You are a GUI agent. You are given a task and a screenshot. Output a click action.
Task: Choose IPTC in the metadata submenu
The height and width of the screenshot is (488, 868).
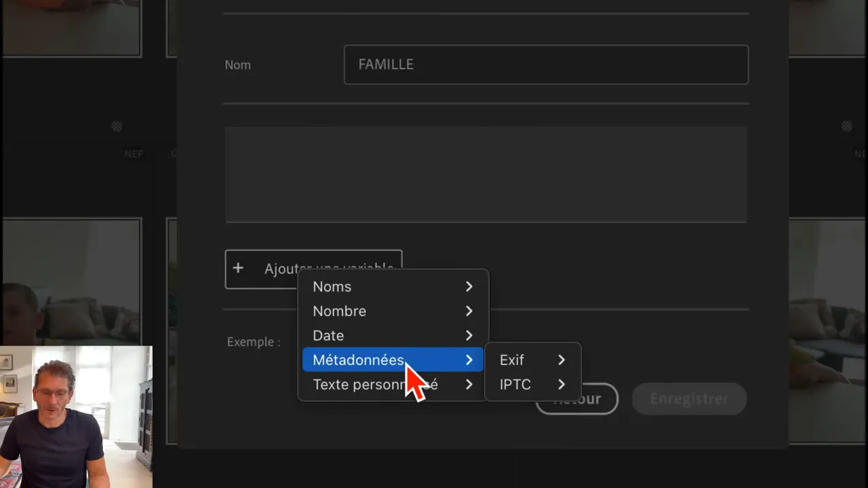tap(515, 384)
